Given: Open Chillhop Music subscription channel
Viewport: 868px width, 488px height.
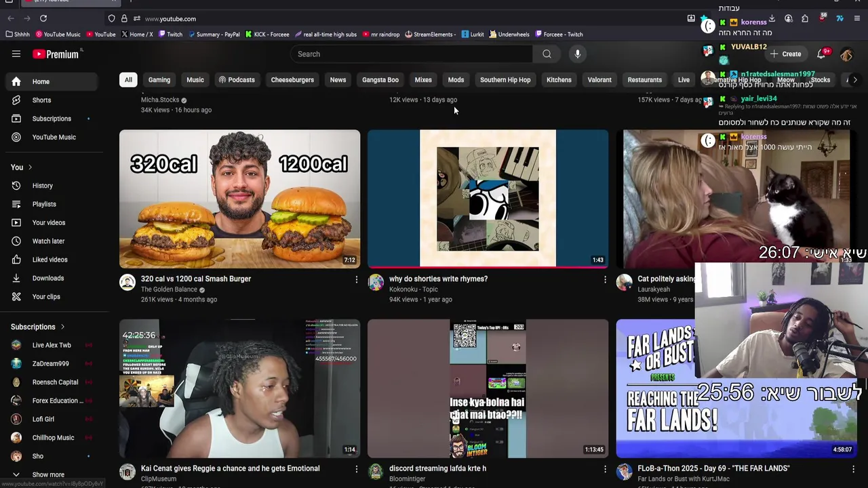Looking at the screenshot, I should click(52, 438).
